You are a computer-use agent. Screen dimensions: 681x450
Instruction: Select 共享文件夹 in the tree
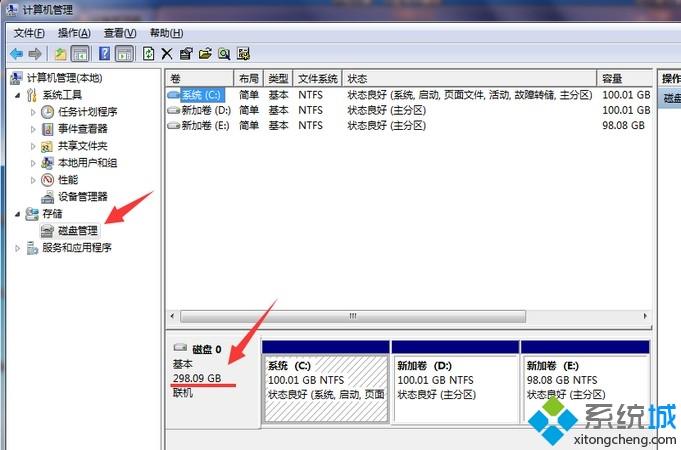(83, 146)
